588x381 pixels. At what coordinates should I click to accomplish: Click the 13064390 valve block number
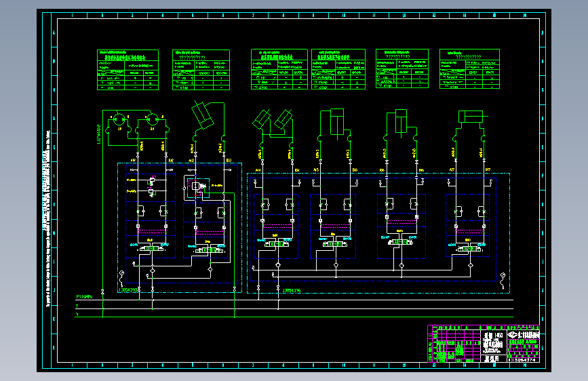coord(128,290)
